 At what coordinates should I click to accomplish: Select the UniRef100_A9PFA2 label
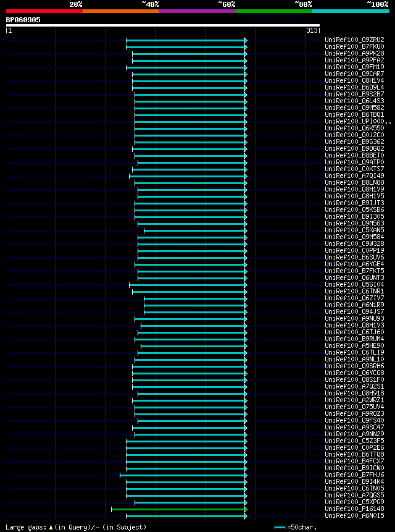point(354,60)
